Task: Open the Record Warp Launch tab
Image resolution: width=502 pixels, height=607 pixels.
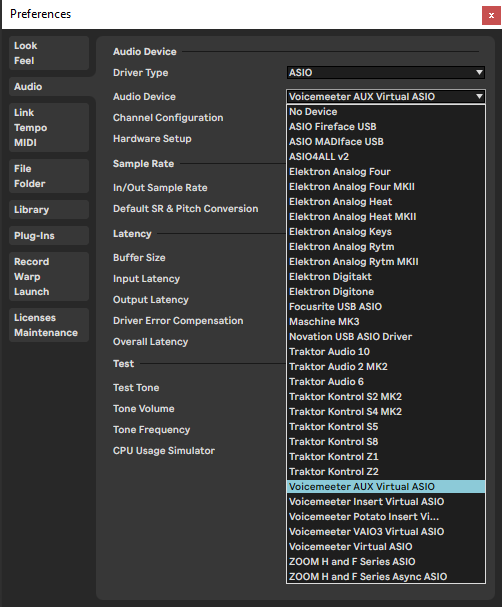Action: (49, 276)
